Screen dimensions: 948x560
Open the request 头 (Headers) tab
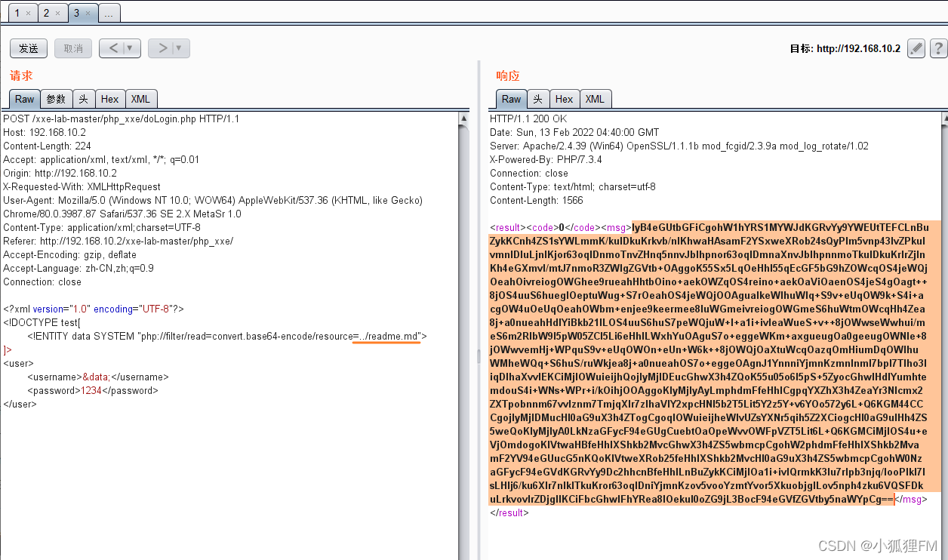click(84, 99)
